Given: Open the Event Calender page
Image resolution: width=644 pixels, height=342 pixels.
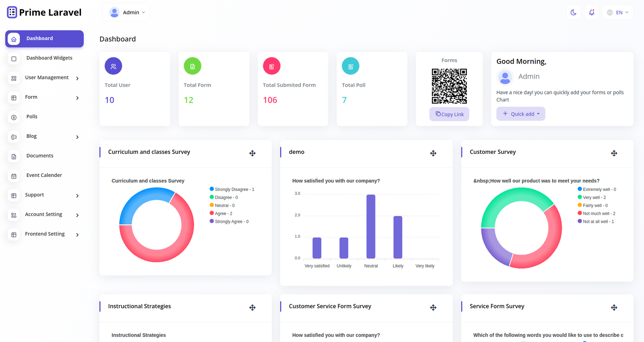Looking at the screenshot, I should [x=44, y=175].
